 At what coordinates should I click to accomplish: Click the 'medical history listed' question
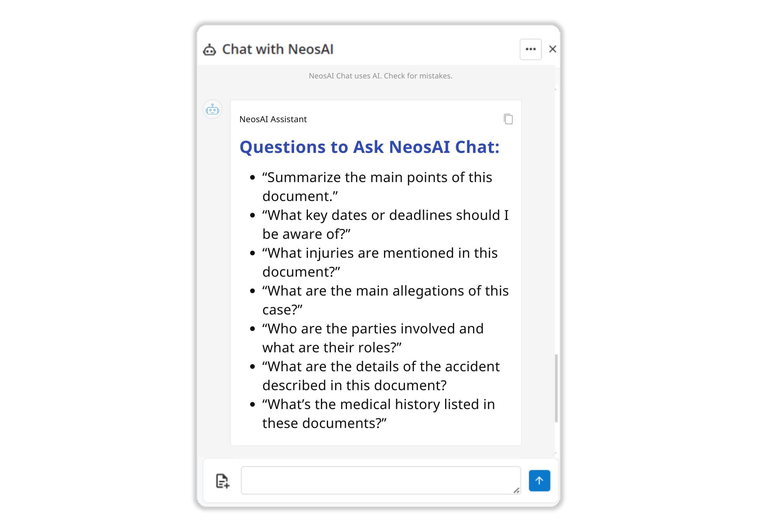click(x=378, y=414)
